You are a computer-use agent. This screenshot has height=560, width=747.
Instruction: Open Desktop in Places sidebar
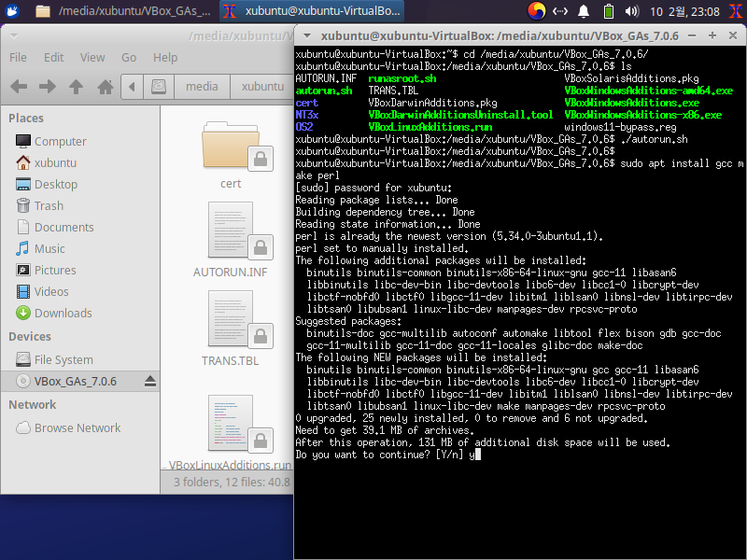pyautogui.click(x=81, y=184)
